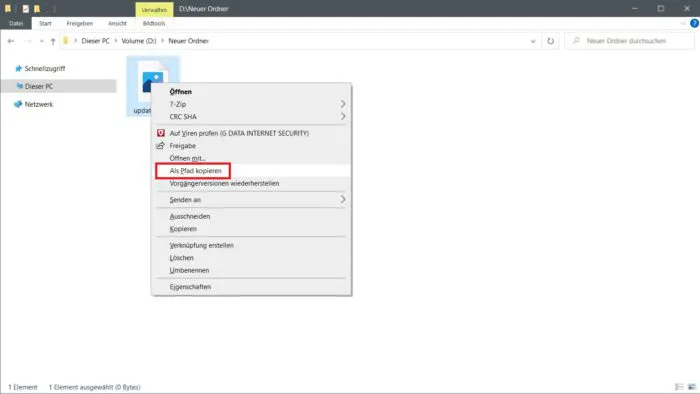Click the Netzwerk icon in the sidebar

click(x=18, y=104)
